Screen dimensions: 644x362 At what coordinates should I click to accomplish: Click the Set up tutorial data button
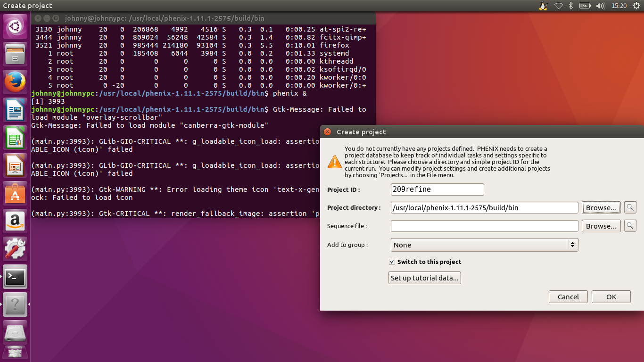(424, 278)
